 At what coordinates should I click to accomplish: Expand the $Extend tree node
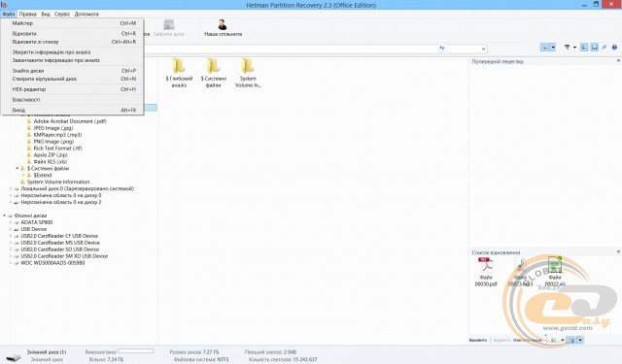click(23, 176)
